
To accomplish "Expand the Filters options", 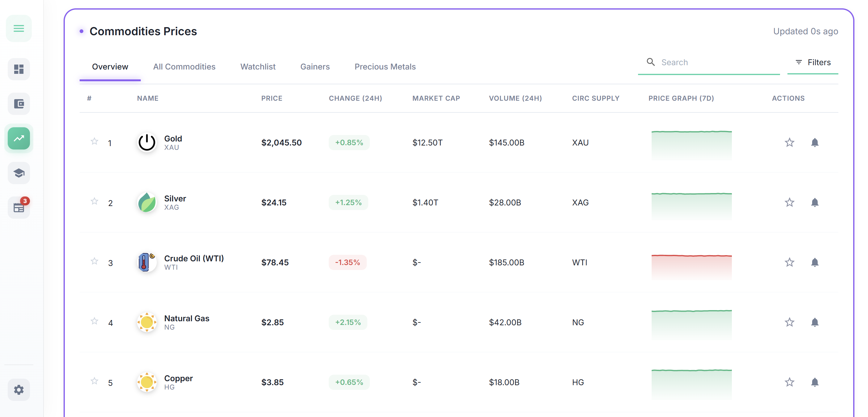I will 812,62.
